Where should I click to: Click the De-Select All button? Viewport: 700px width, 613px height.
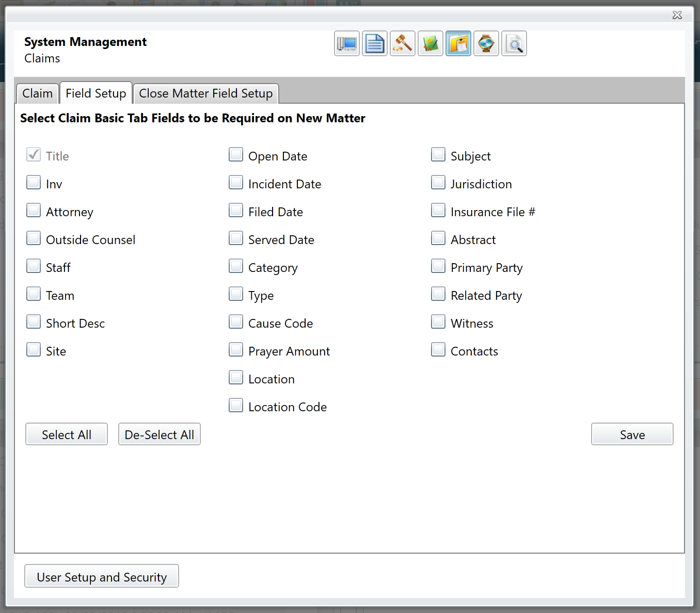pos(160,434)
